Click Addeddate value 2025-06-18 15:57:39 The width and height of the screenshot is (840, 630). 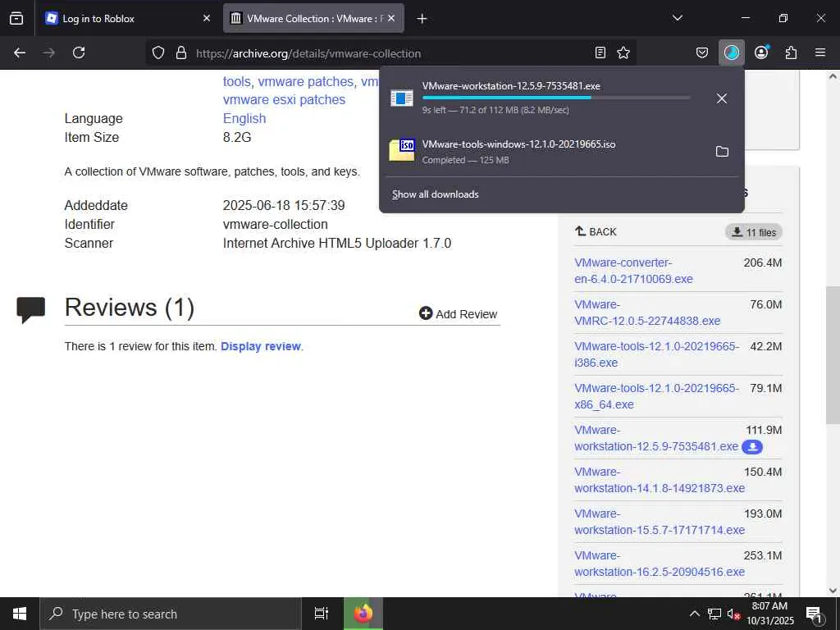click(x=284, y=205)
